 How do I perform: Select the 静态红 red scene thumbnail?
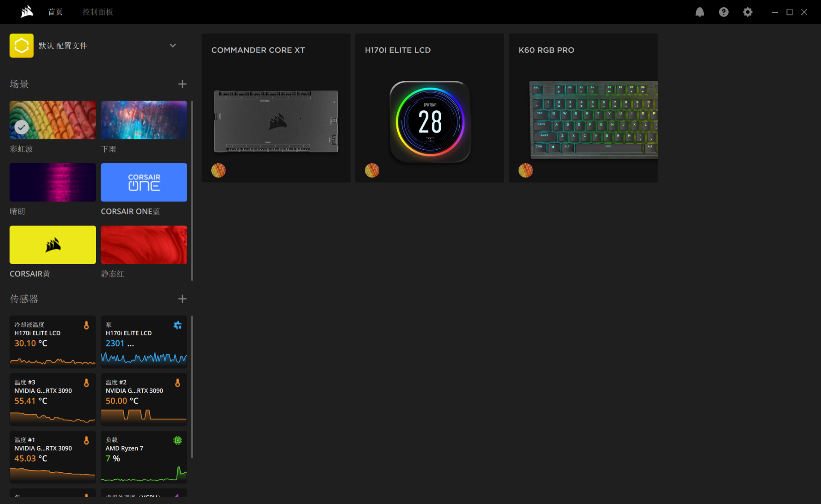(x=144, y=245)
